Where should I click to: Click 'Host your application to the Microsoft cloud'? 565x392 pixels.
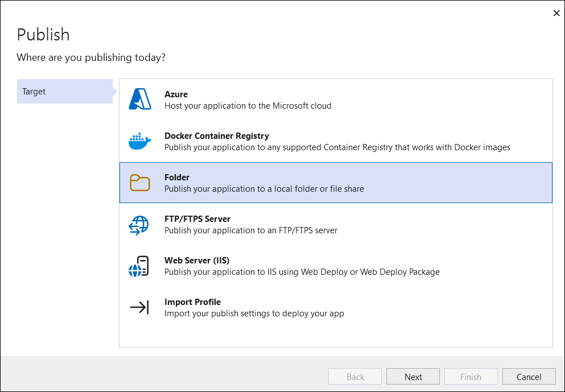click(x=248, y=106)
